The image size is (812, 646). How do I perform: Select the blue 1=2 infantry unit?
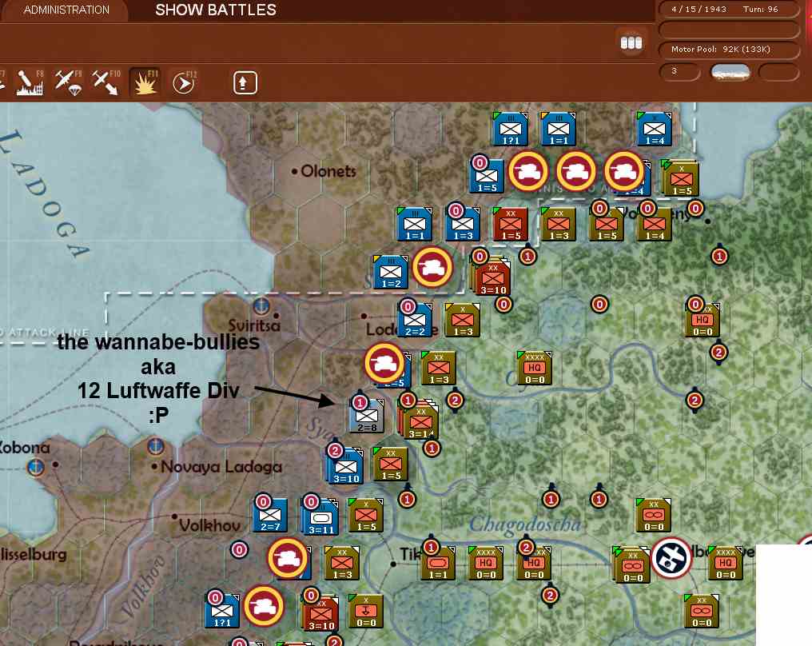[x=391, y=273]
